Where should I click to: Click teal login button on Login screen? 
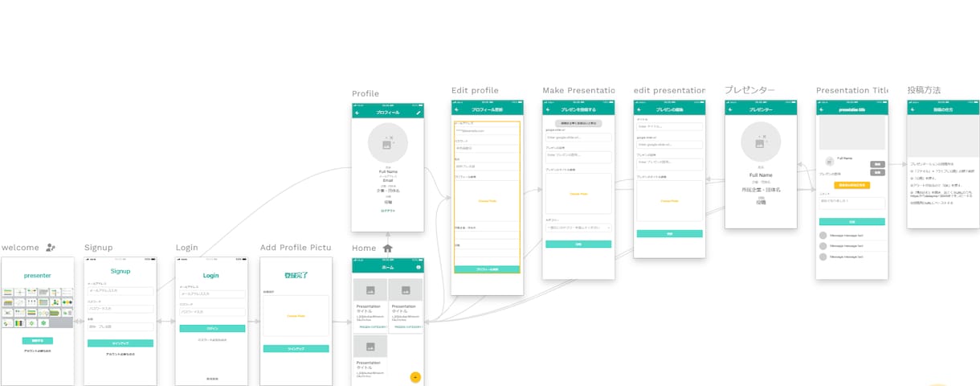click(x=212, y=329)
